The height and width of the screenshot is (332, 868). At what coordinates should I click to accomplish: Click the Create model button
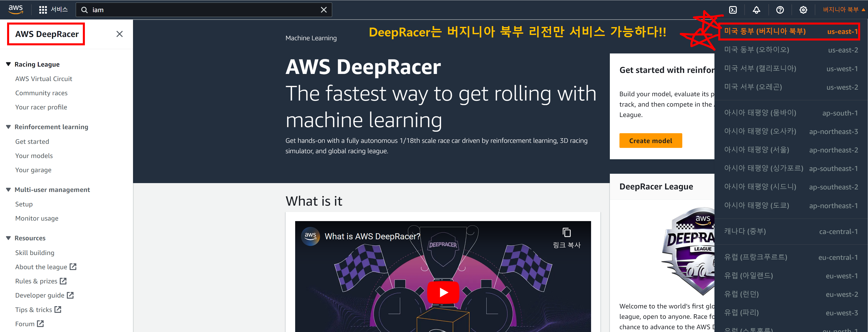pyautogui.click(x=650, y=141)
